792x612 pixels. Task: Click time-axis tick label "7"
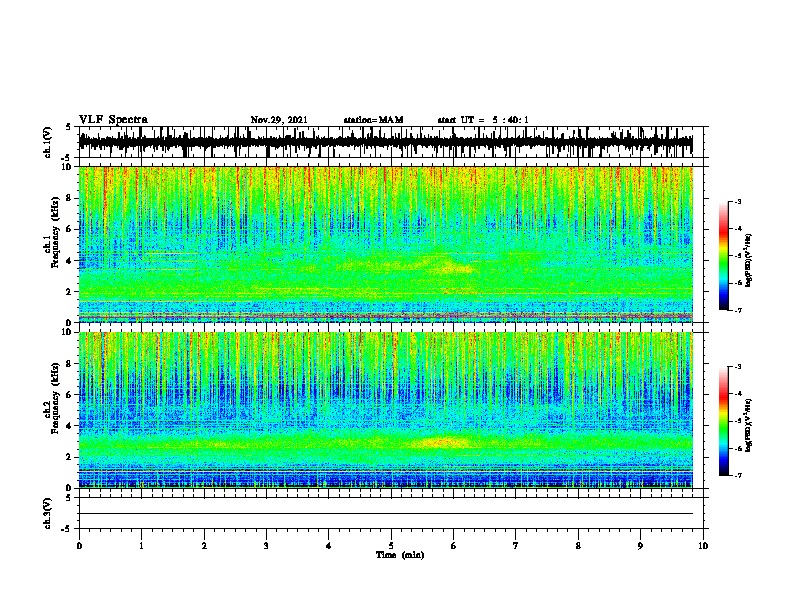(516, 545)
